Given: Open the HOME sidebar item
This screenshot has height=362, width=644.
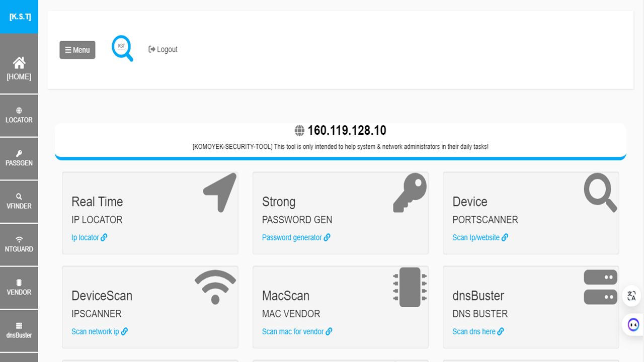Looking at the screenshot, I should point(19,68).
